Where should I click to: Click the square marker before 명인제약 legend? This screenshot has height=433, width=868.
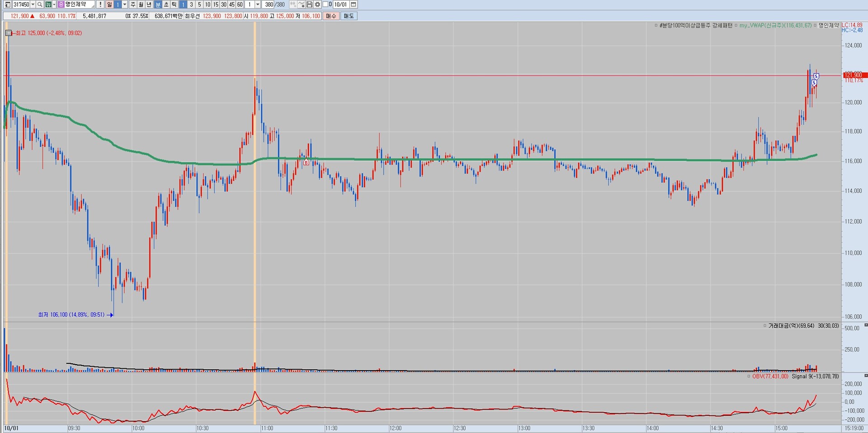(x=815, y=25)
